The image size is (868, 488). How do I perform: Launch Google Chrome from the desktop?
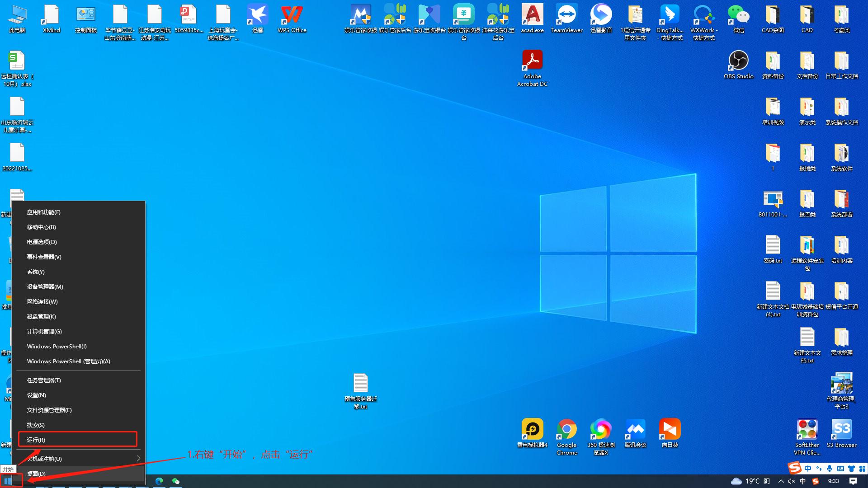tap(567, 437)
